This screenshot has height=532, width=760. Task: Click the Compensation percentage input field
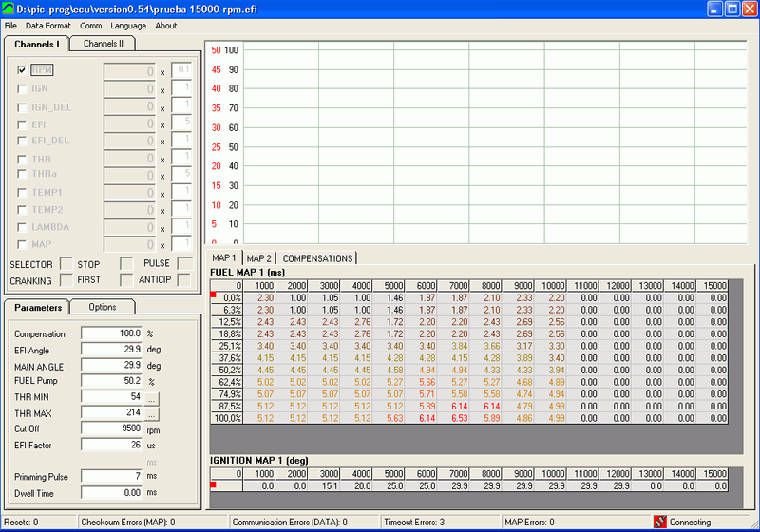click(111, 333)
